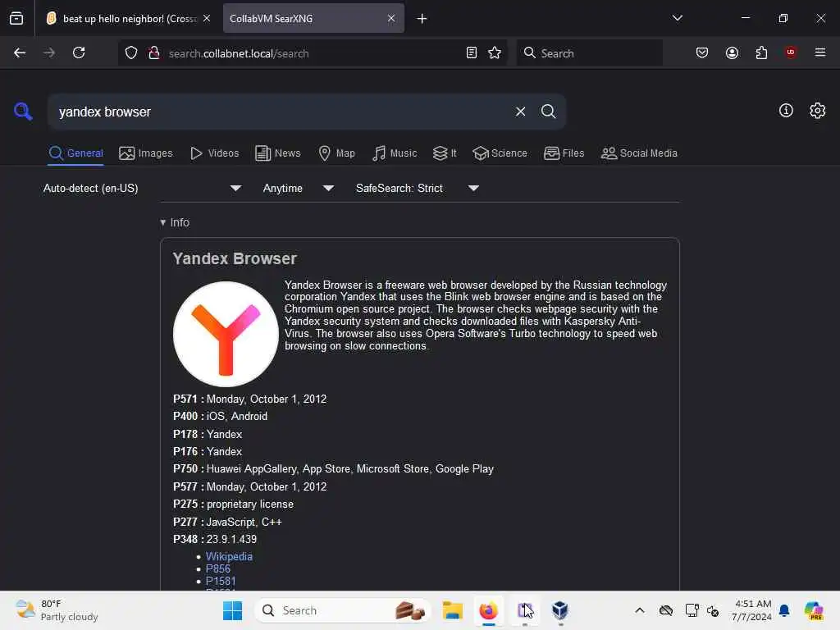Collapse the Info section triangle
The width and height of the screenshot is (840, 630).
pyautogui.click(x=163, y=222)
